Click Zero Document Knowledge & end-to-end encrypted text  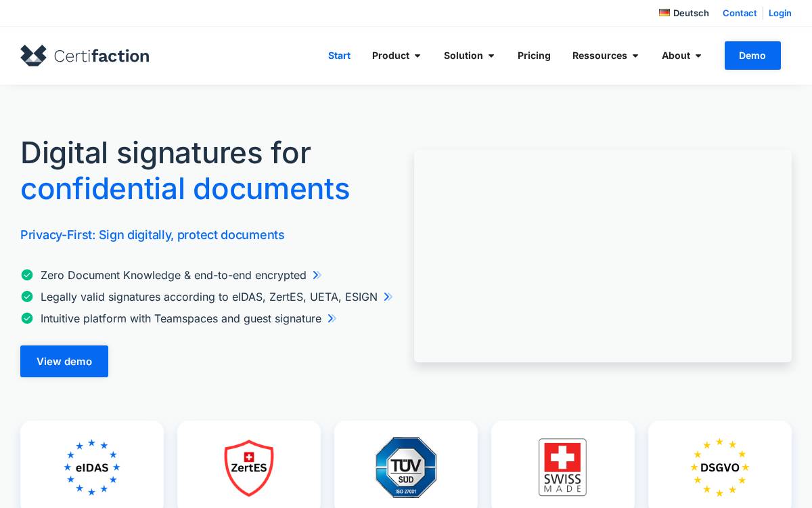173,275
